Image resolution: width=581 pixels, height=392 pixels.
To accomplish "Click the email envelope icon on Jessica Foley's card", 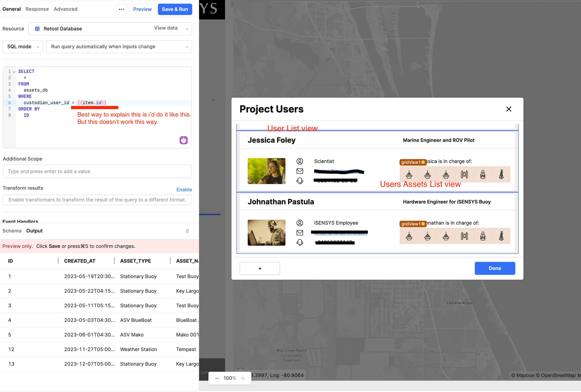I will tap(300, 171).
